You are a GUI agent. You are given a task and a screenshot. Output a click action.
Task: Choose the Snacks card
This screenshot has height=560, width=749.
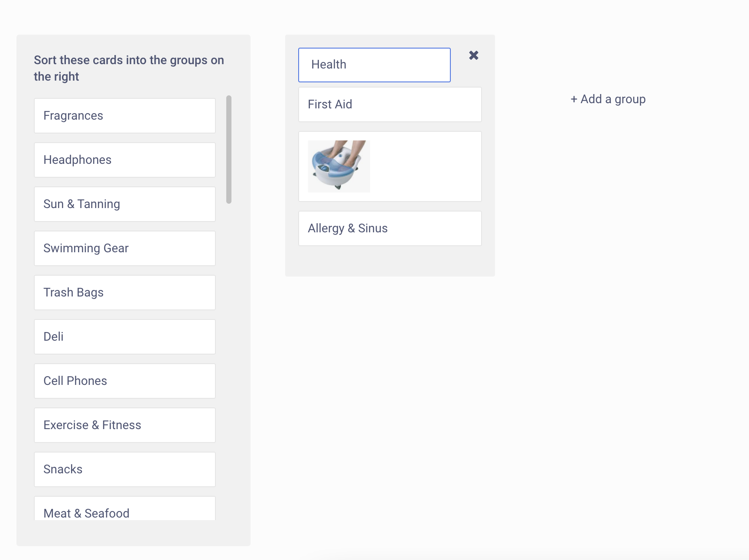[125, 469]
